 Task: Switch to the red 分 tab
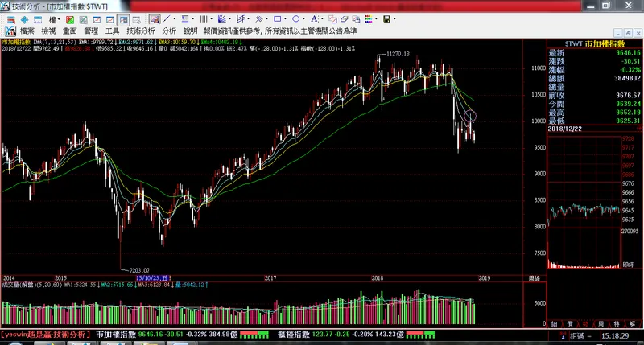coord(585,323)
